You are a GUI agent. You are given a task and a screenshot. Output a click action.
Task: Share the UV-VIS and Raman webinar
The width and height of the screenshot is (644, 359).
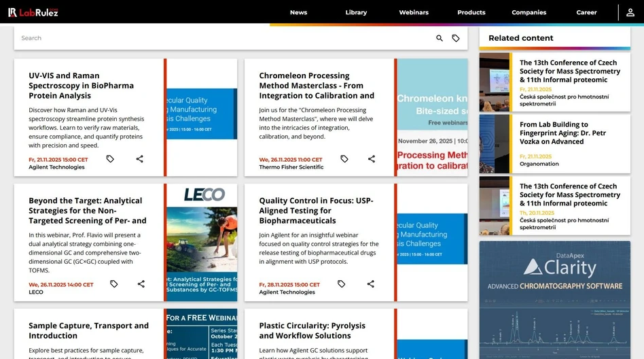pyautogui.click(x=140, y=158)
